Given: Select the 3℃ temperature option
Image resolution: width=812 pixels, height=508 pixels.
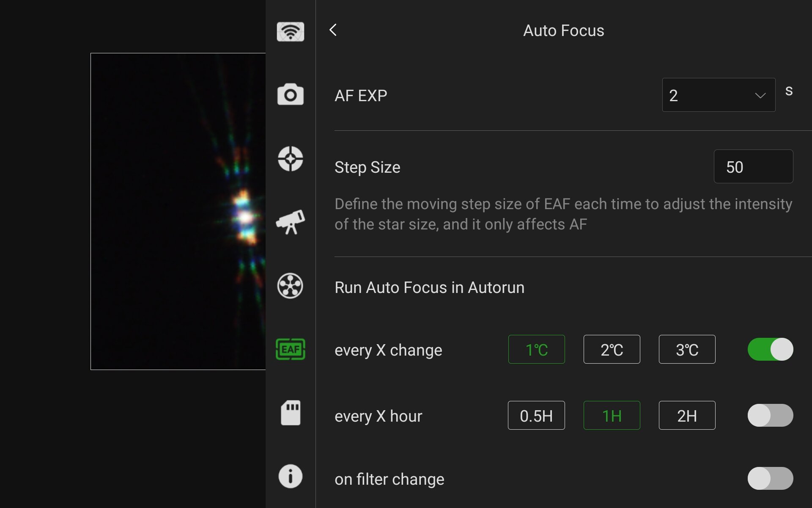Looking at the screenshot, I should tap(687, 349).
